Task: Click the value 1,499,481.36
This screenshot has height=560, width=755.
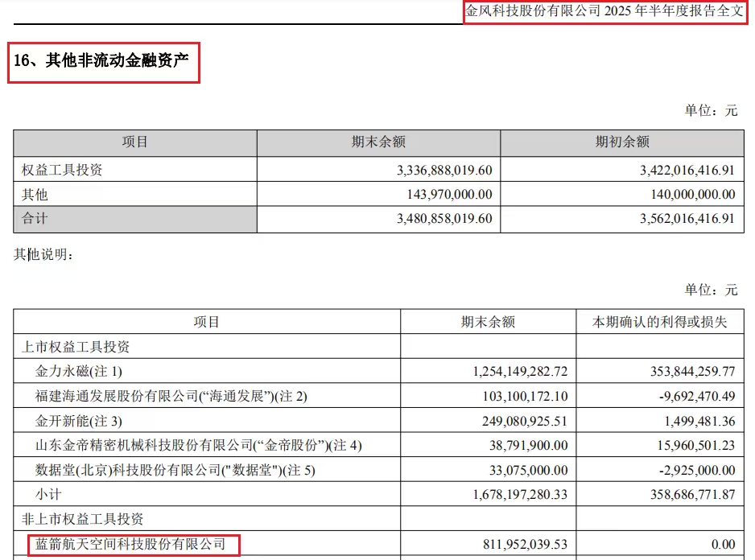Action: pyautogui.click(x=699, y=422)
